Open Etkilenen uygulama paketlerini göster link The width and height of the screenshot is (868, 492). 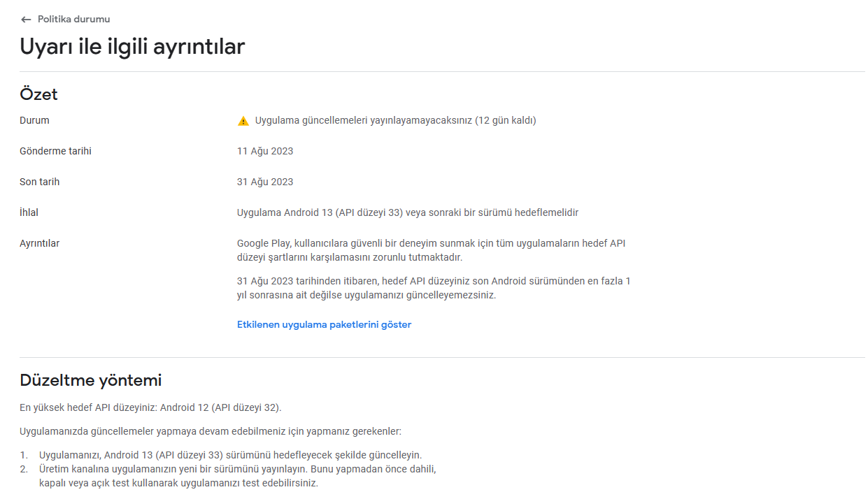(324, 325)
